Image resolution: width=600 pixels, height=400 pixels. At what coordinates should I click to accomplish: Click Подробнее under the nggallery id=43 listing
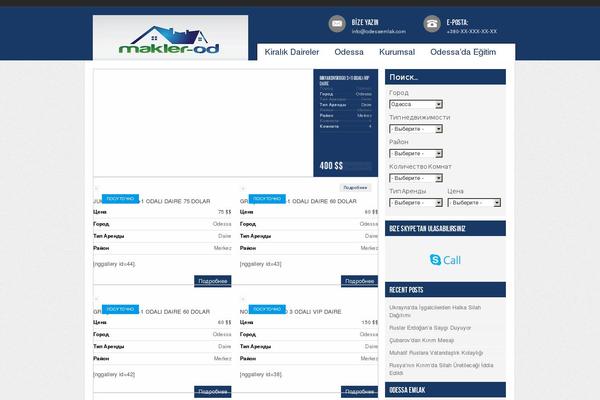tap(359, 281)
